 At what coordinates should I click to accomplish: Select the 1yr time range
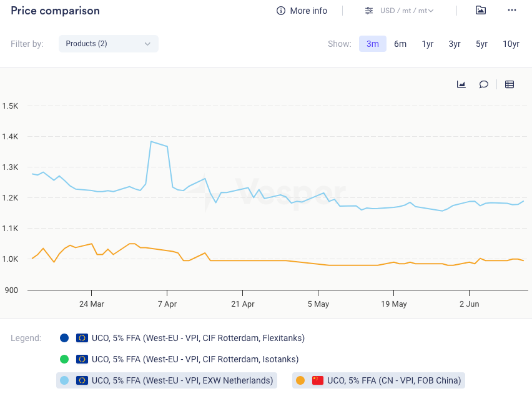coord(428,44)
